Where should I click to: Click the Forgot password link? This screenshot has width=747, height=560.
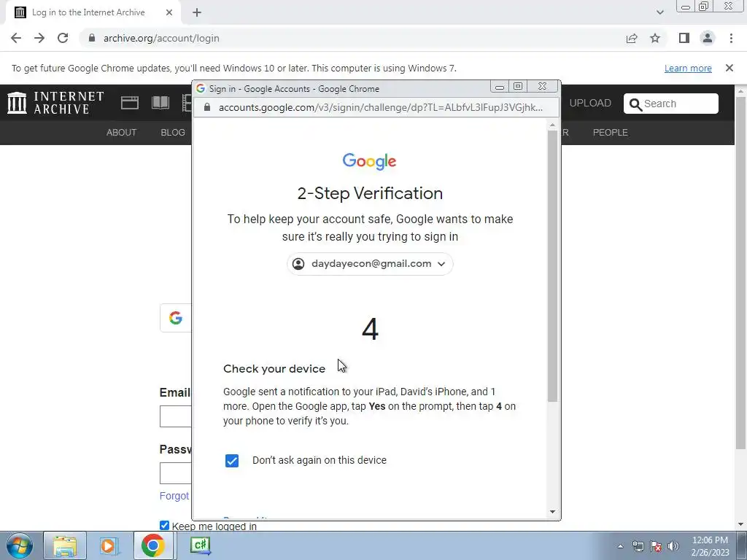174,496
